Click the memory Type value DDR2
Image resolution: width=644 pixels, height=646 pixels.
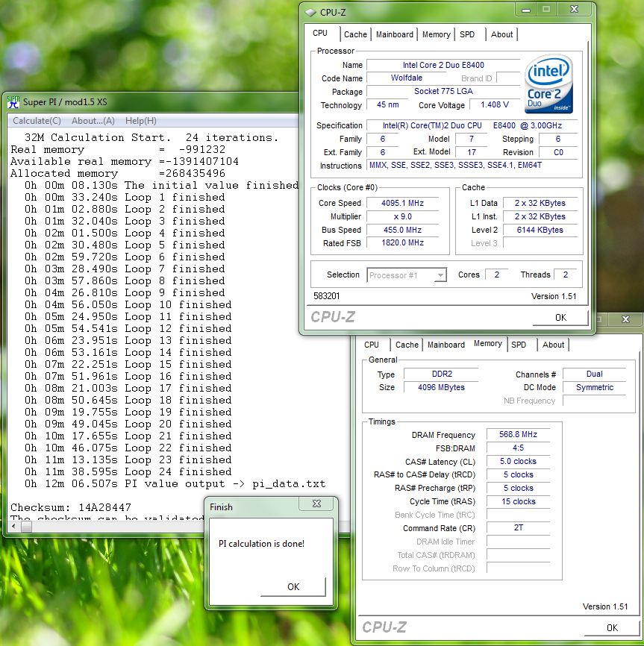click(x=441, y=374)
